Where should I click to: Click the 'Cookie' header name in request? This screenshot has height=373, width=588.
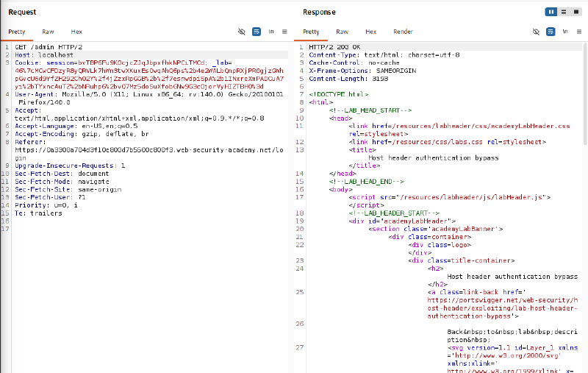point(26,63)
